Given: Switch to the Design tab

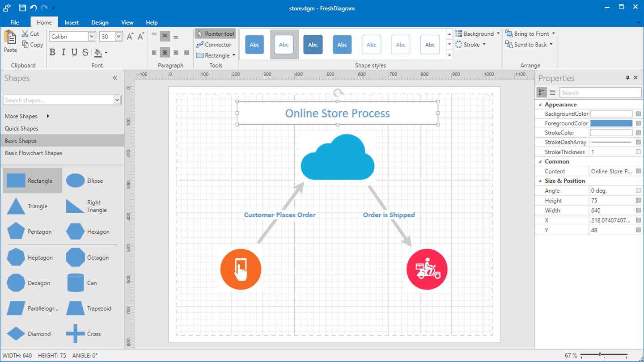Looking at the screenshot, I should coord(100,22).
